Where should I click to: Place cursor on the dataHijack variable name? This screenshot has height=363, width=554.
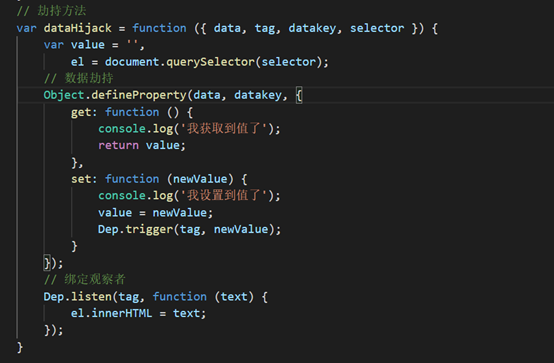coord(78,28)
